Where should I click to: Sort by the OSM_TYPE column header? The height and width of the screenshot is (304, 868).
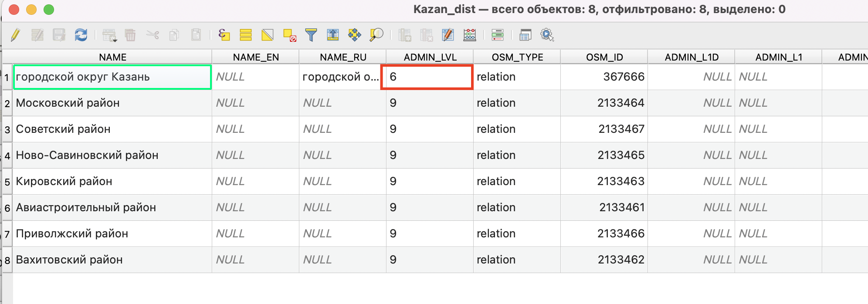[517, 57]
